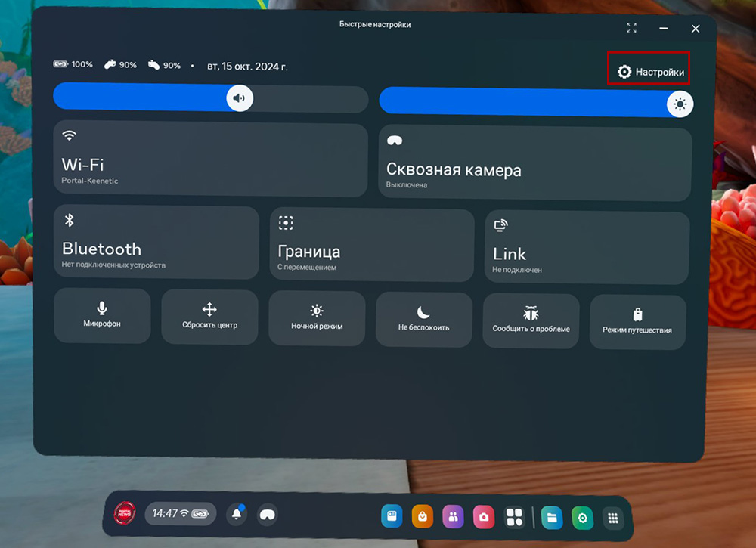The width and height of the screenshot is (756, 548).
Task: Click Сообщить о проблеме button
Action: point(531,320)
